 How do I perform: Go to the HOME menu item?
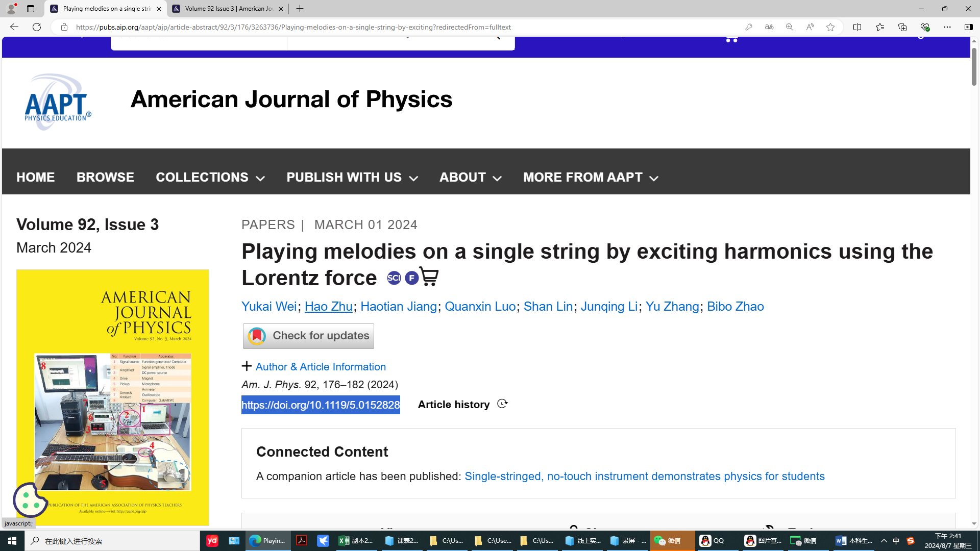[x=35, y=177]
